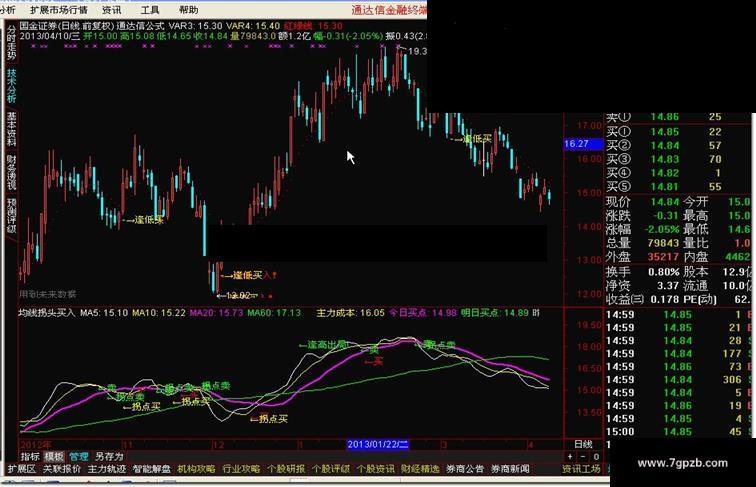Open the 财经精选 tab
The height and width of the screenshot is (487, 756).
click(x=420, y=469)
